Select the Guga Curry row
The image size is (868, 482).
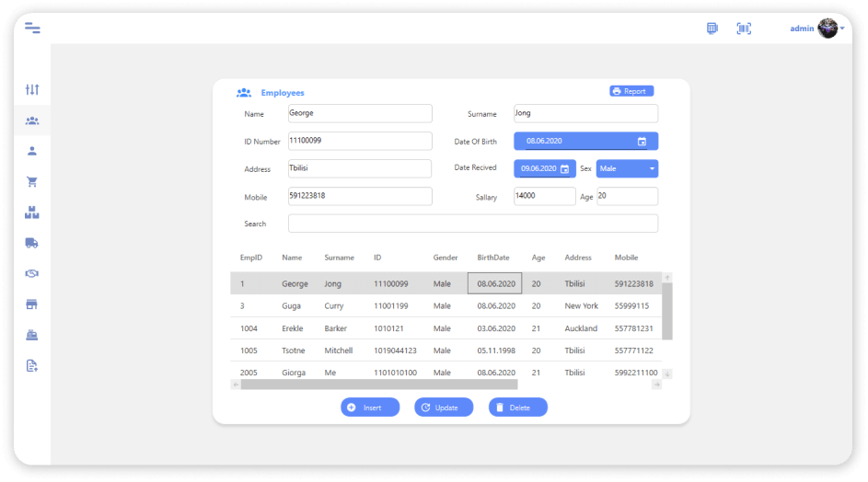[x=446, y=306]
